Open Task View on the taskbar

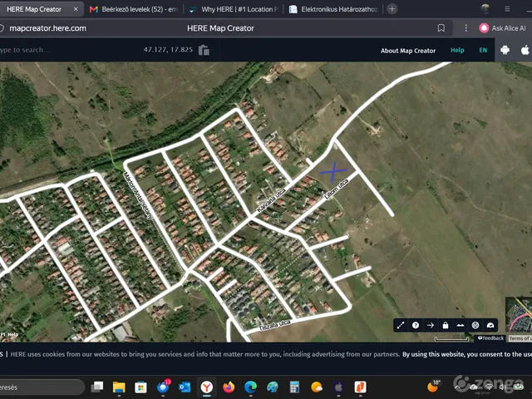coord(97,387)
